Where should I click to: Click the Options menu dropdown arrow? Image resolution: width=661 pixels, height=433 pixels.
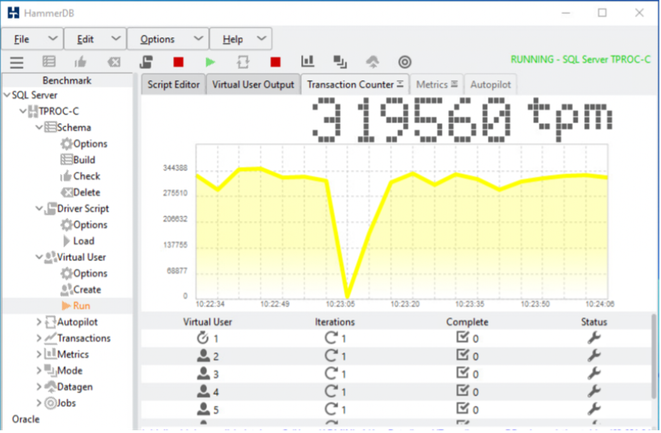198,38
